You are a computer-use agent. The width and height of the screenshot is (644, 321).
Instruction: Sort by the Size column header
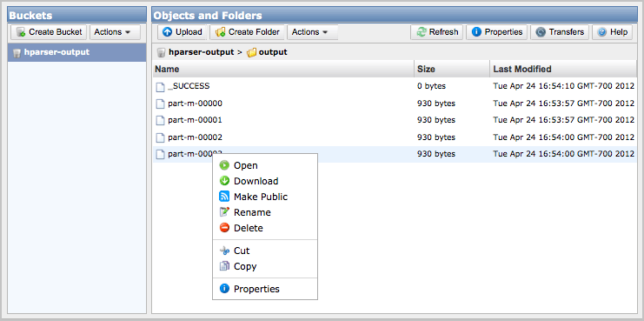tap(452, 69)
